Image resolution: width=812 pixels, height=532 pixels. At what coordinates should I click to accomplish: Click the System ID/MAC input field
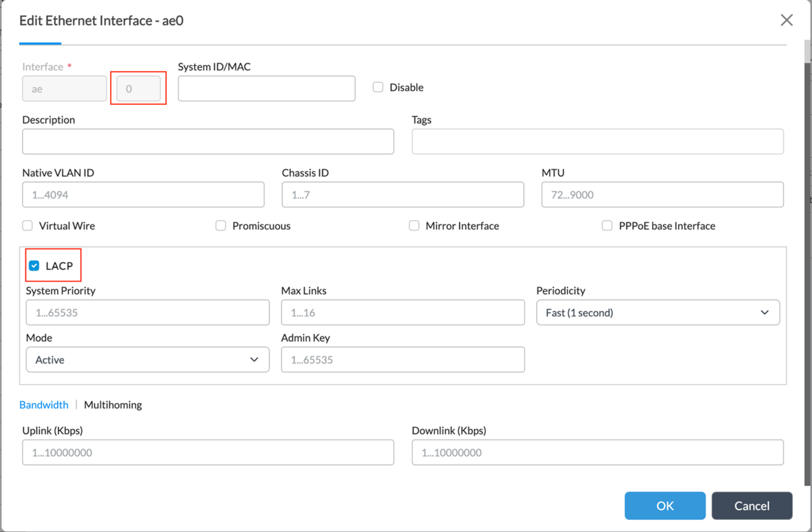coord(266,88)
